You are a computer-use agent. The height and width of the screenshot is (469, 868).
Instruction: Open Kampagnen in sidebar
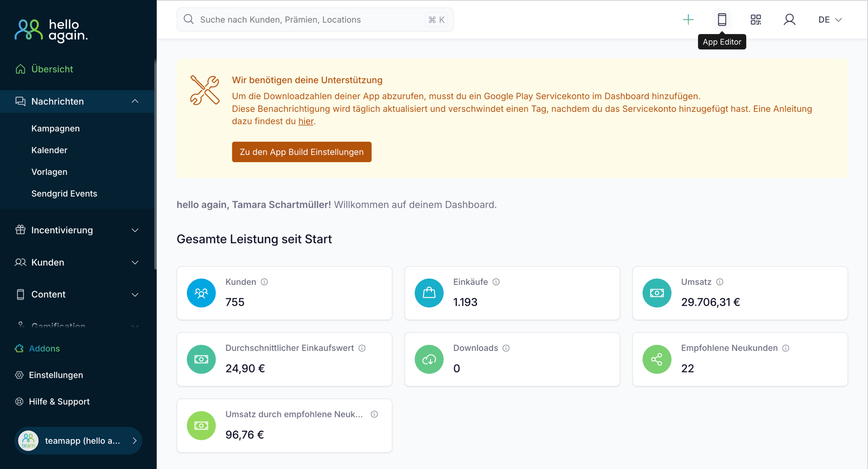click(x=56, y=129)
